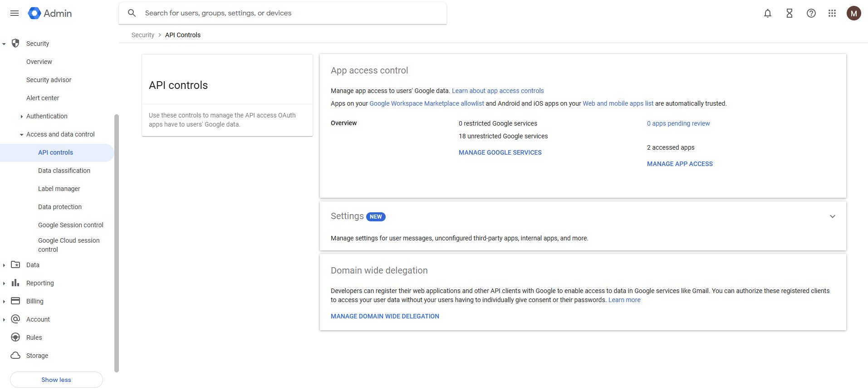Open the main hamburger menu

[x=15, y=13]
